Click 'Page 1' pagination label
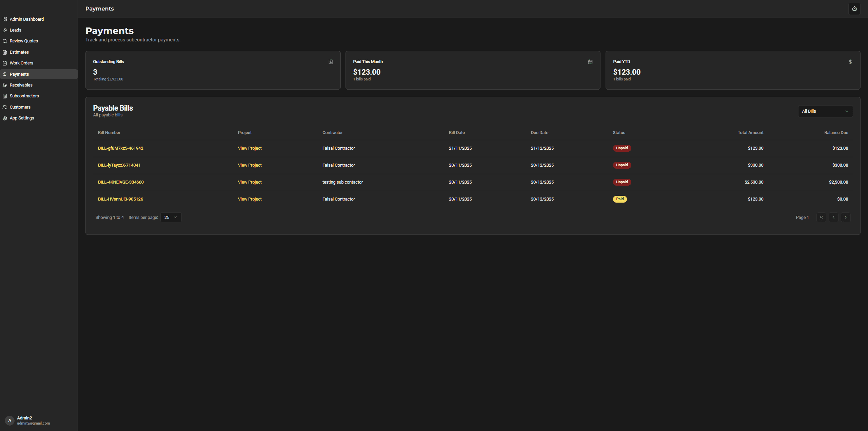The height and width of the screenshot is (431, 868). click(802, 218)
